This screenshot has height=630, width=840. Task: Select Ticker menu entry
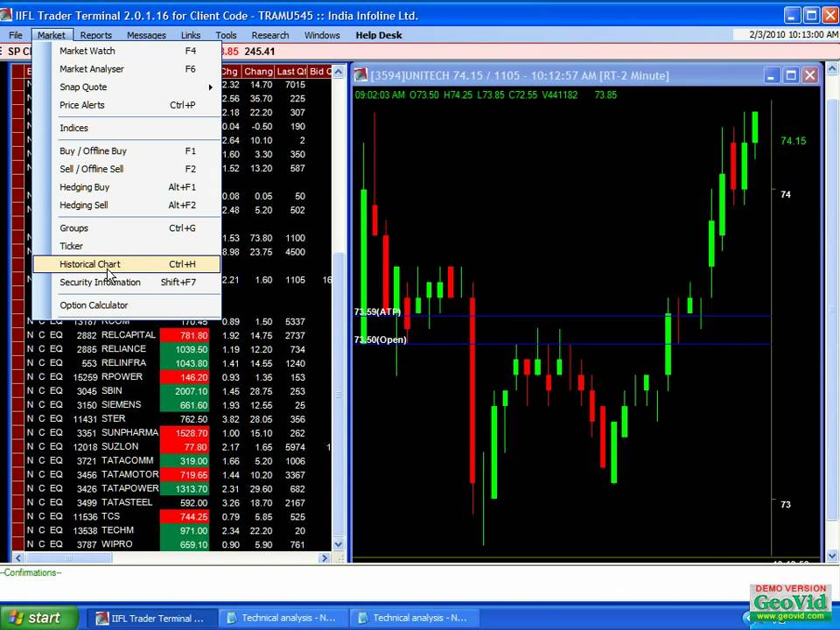(x=127, y=247)
